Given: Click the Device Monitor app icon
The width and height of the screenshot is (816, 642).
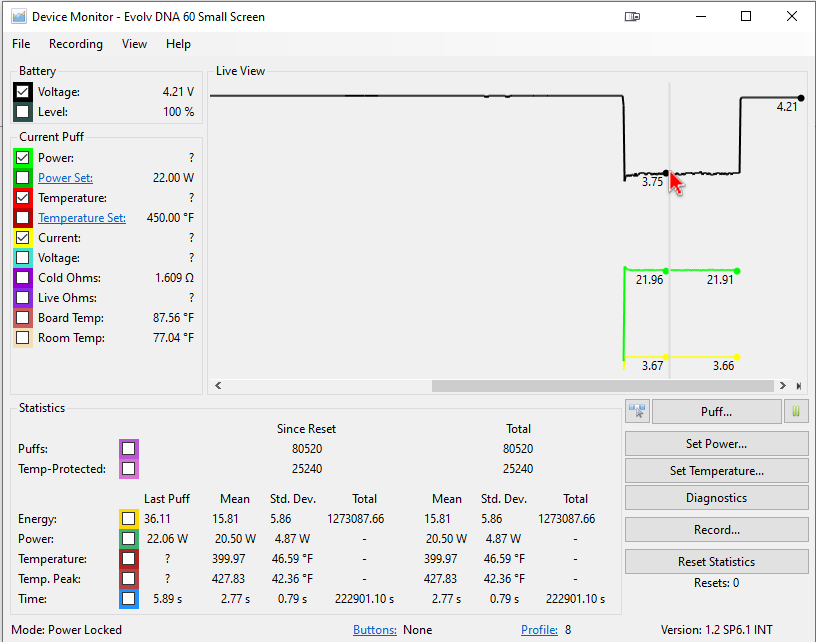Looking at the screenshot, I should point(18,17).
